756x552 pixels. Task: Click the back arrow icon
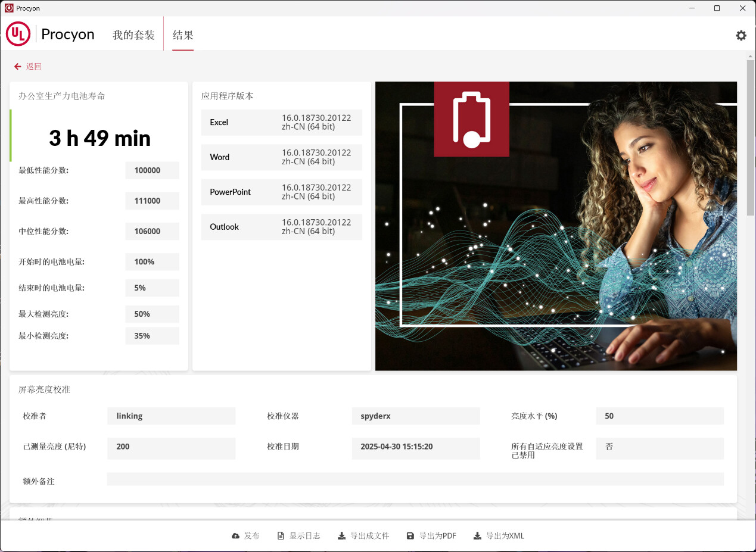tap(18, 67)
